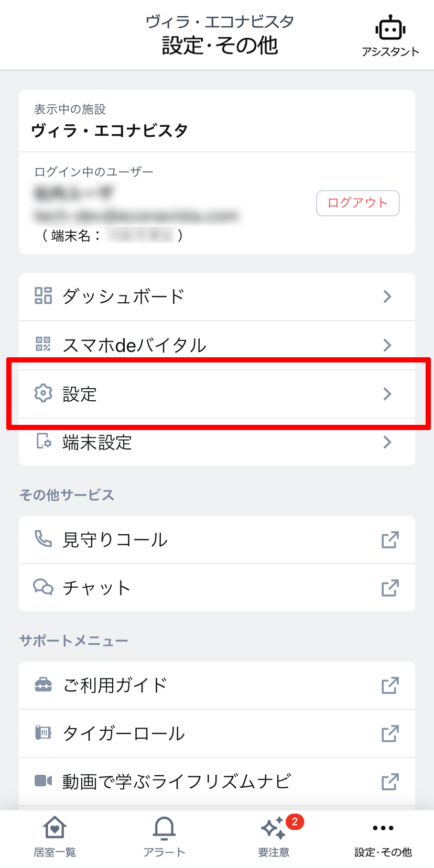Viewport: 434px width, 868px height.
Task: Tap the スマホdeバイタル QR code icon
Action: (43, 344)
